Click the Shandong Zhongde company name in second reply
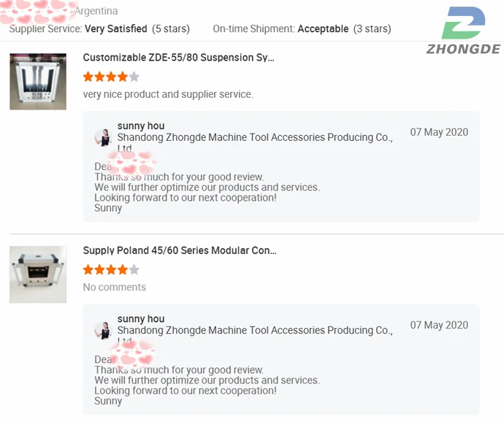The width and height of the screenshot is (504, 425). pyautogui.click(x=255, y=330)
